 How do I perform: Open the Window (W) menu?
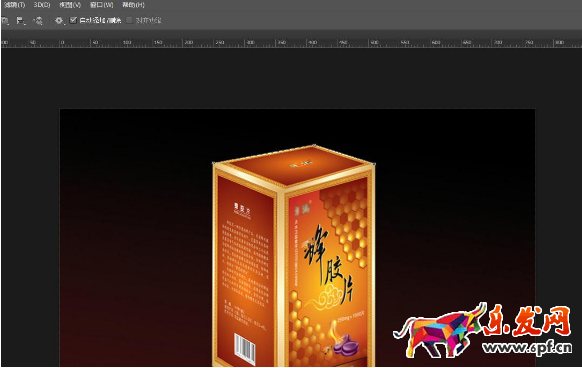click(102, 5)
